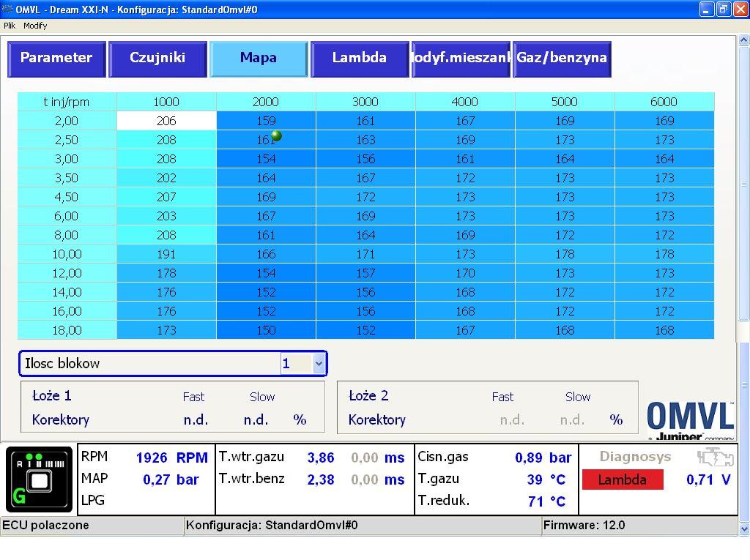This screenshot has width=750, height=560.
Task: Restore down the OMVL window
Action: pos(724,9)
